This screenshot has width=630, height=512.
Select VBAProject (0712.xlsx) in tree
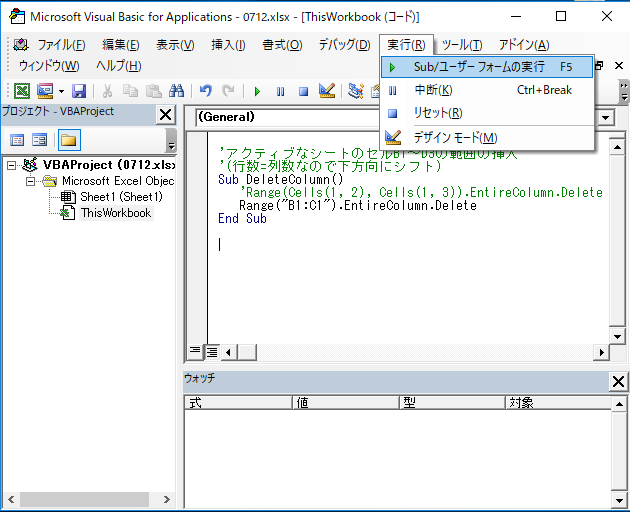108,165
